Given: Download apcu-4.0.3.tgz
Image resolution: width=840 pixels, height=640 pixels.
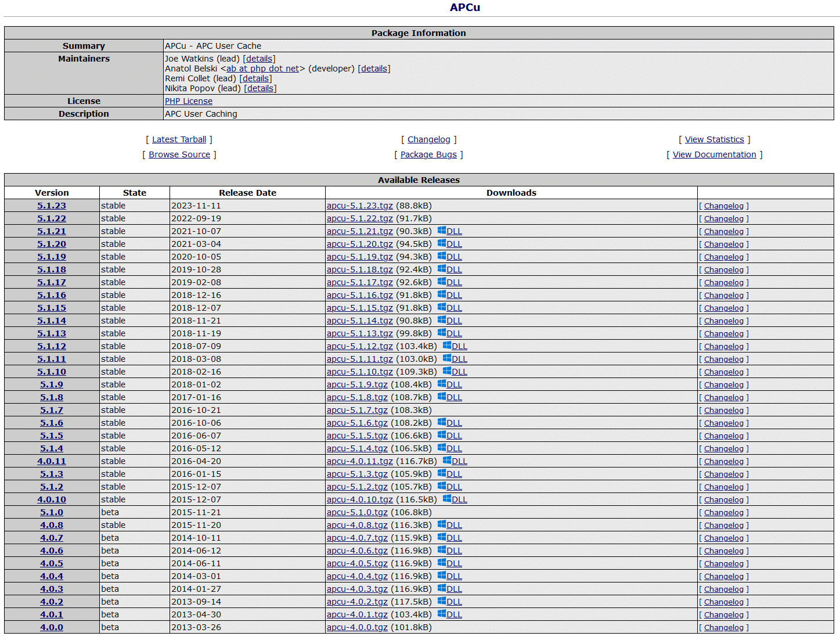Looking at the screenshot, I should pos(357,589).
